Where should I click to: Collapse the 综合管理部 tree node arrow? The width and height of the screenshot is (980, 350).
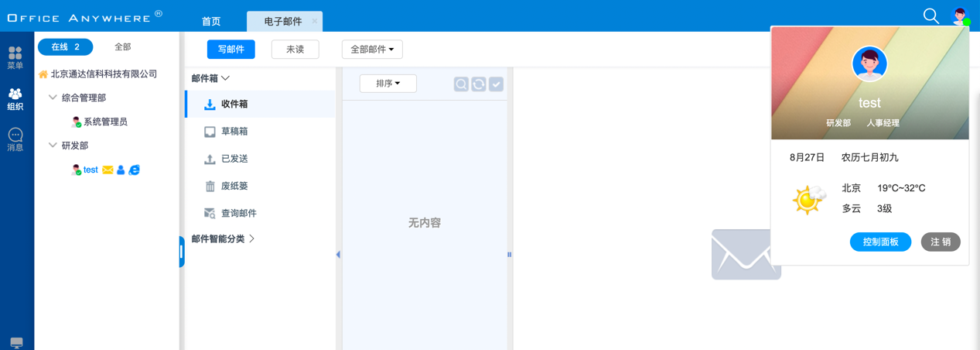pyautogui.click(x=53, y=98)
